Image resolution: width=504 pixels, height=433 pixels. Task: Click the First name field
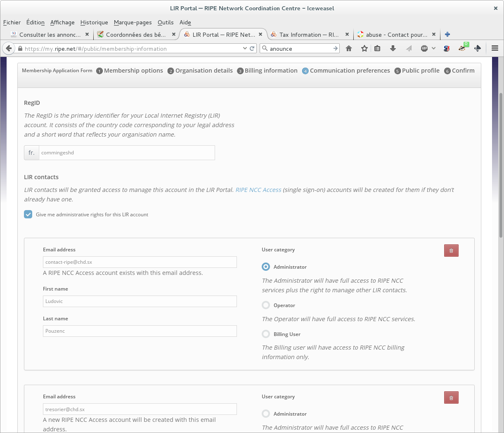[140, 301]
